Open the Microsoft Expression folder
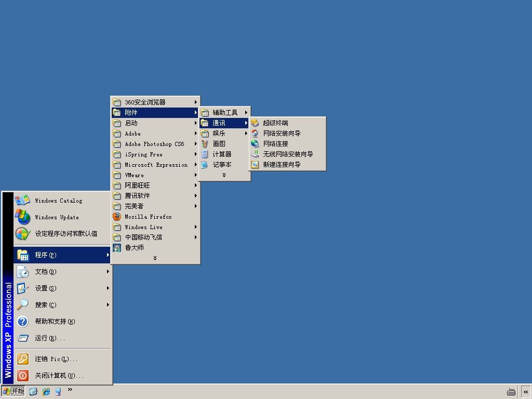The image size is (532, 399). coord(155,165)
